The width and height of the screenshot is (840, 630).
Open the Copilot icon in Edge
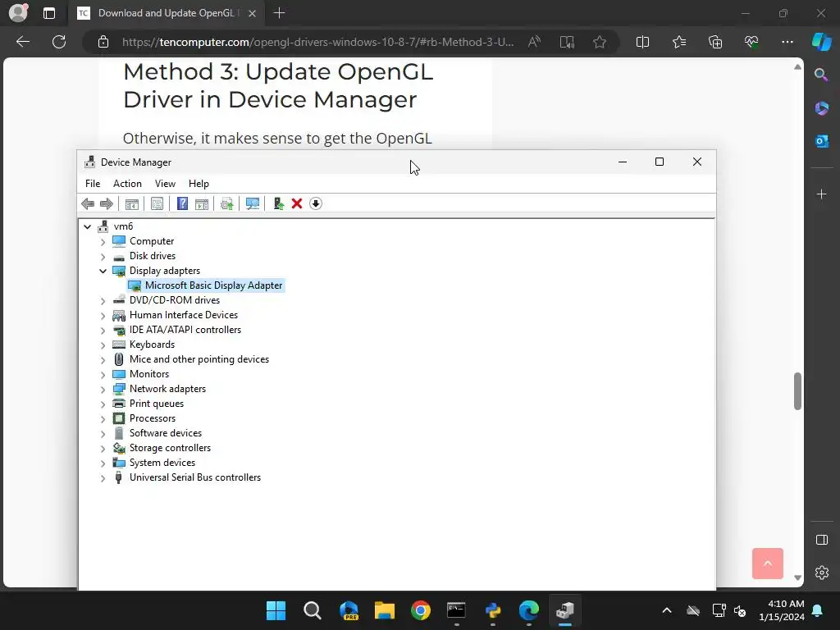[821, 42]
